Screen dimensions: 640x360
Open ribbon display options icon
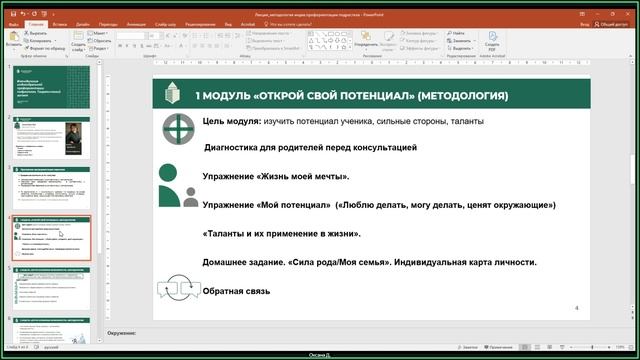pos(582,14)
